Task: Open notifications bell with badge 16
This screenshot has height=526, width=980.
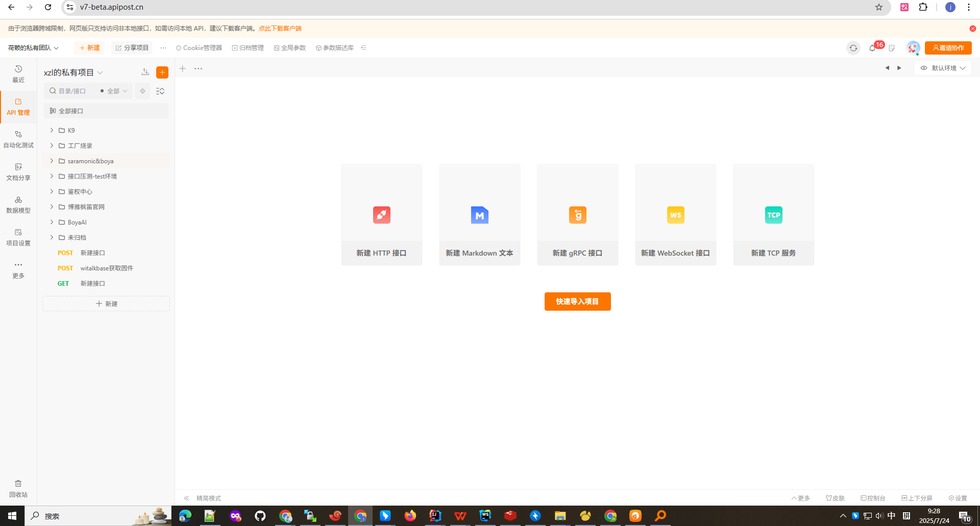Action: click(x=872, y=48)
